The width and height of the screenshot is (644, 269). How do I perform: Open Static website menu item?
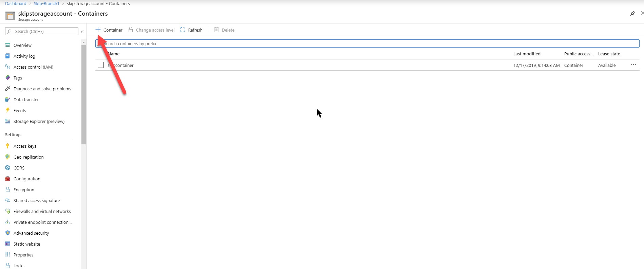tap(27, 244)
